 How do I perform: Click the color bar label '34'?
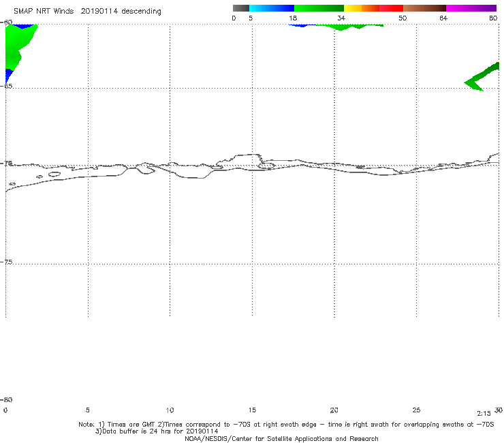point(341,18)
